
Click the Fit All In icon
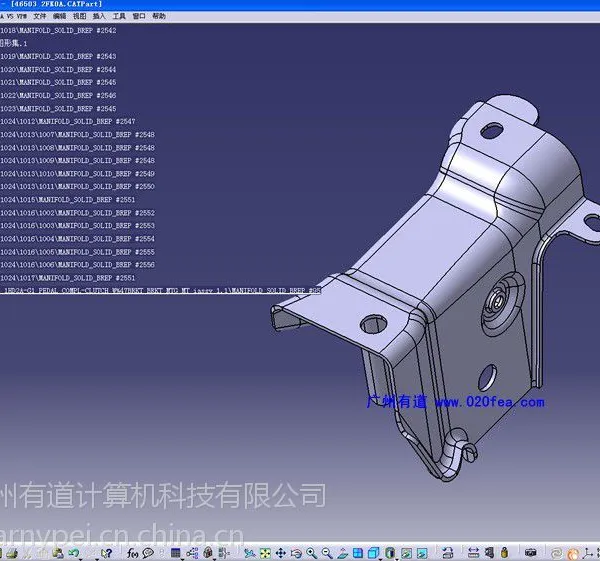[265, 553]
